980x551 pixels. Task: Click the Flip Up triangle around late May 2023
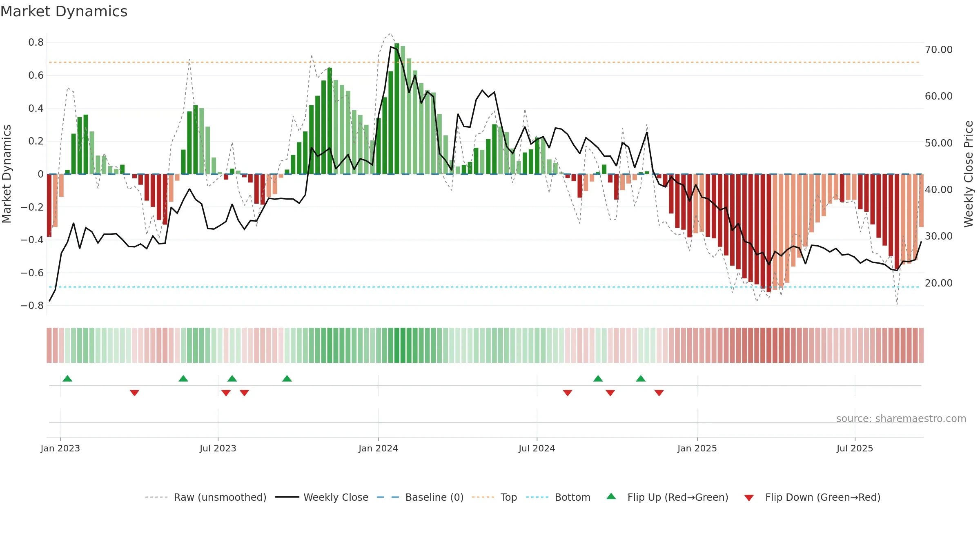coord(183,378)
